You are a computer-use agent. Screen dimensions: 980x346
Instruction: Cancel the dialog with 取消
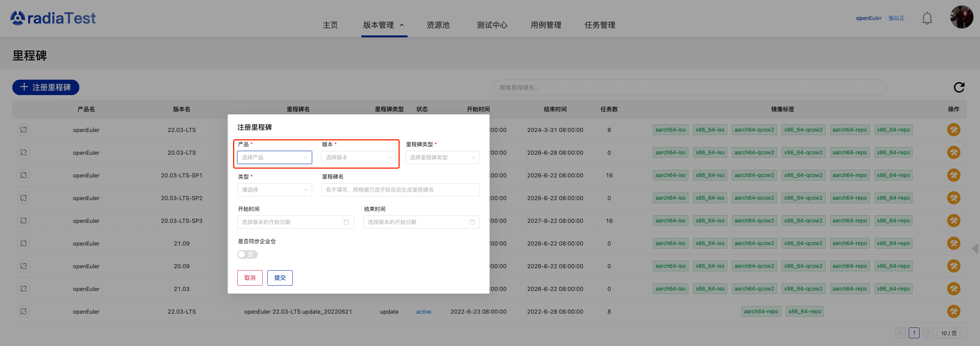pyautogui.click(x=250, y=278)
